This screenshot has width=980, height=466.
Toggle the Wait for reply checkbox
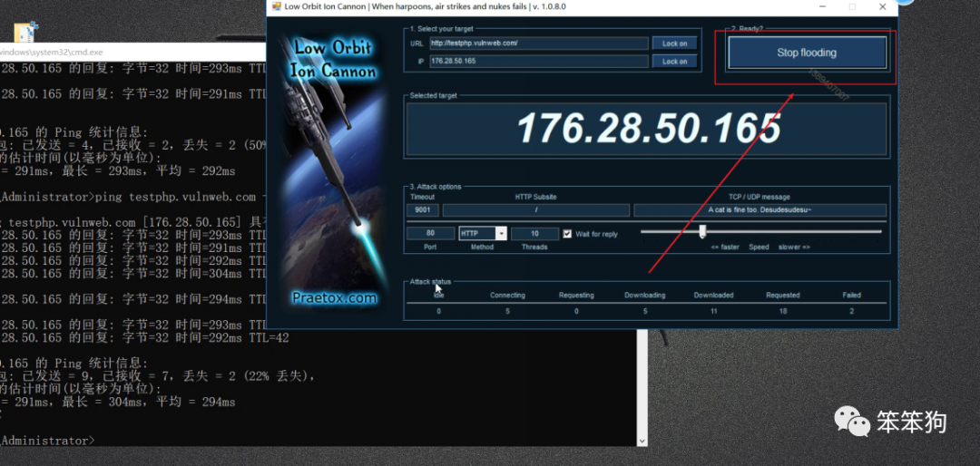[x=567, y=234]
